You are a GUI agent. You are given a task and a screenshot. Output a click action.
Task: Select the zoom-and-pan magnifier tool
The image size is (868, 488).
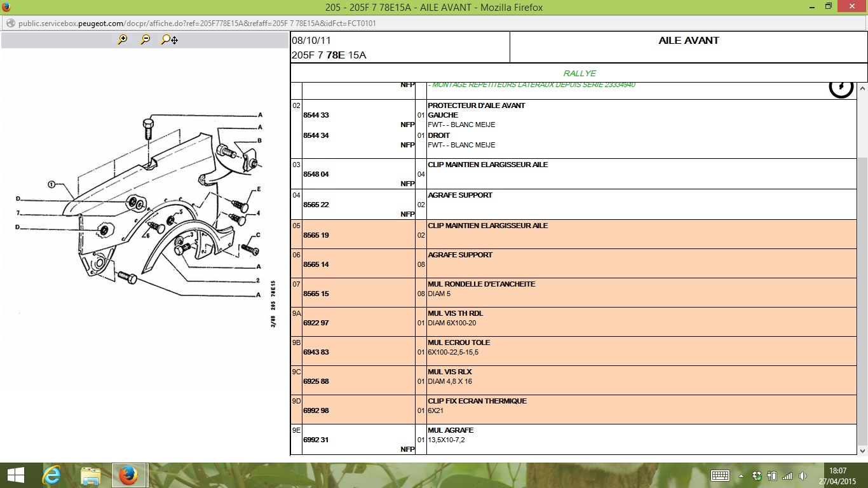click(x=169, y=40)
